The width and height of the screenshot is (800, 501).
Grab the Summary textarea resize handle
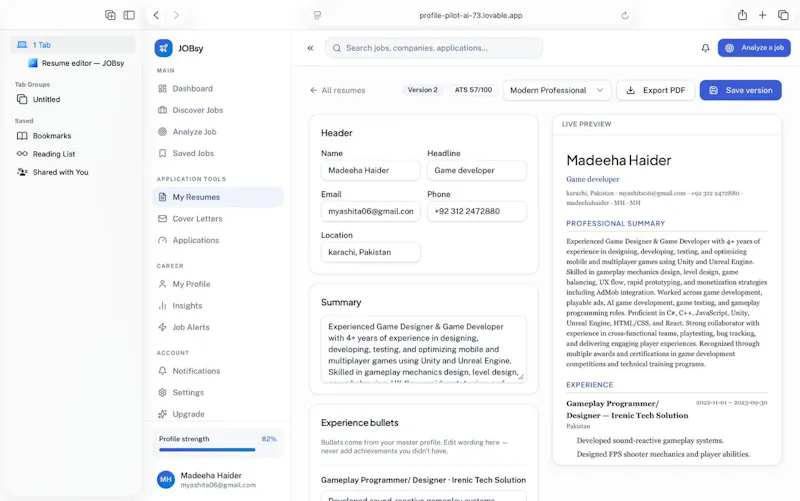[521, 378]
